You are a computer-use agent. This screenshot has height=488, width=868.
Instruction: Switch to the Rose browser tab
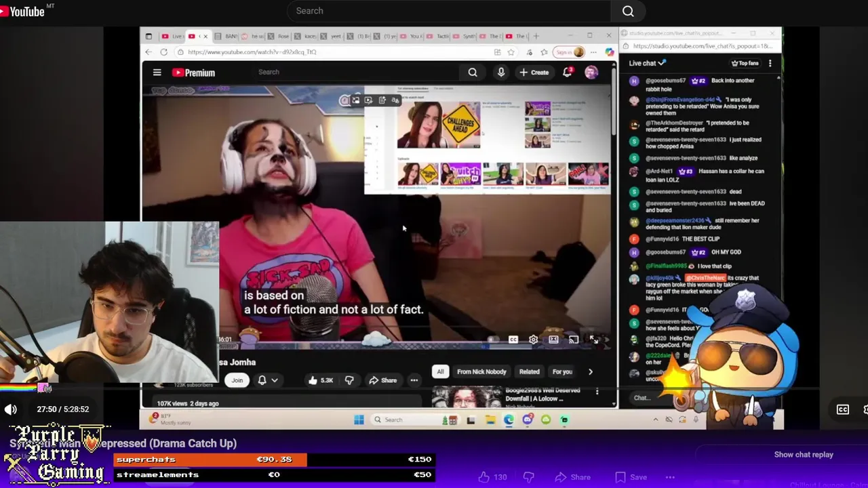pyautogui.click(x=278, y=36)
